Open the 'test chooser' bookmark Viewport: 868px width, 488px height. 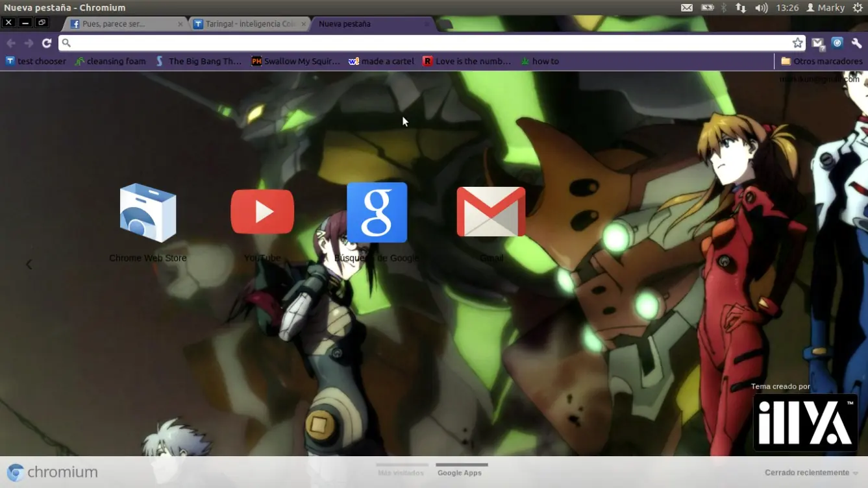[36, 61]
